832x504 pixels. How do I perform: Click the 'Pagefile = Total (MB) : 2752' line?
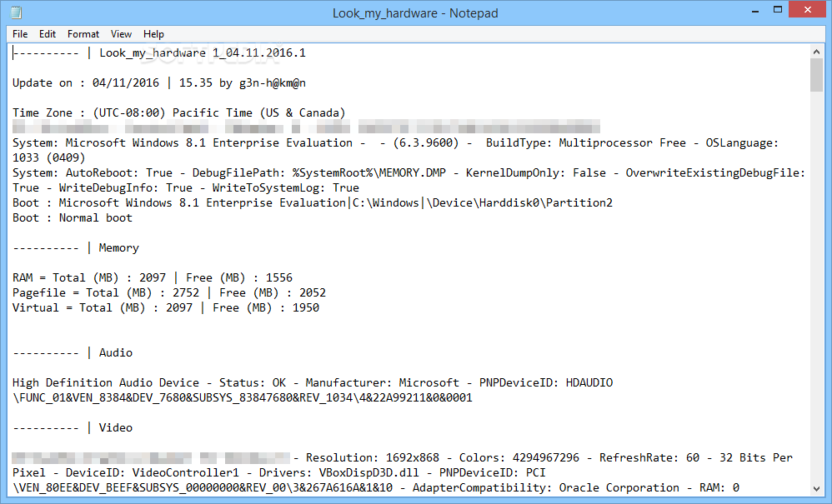(106, 292)
